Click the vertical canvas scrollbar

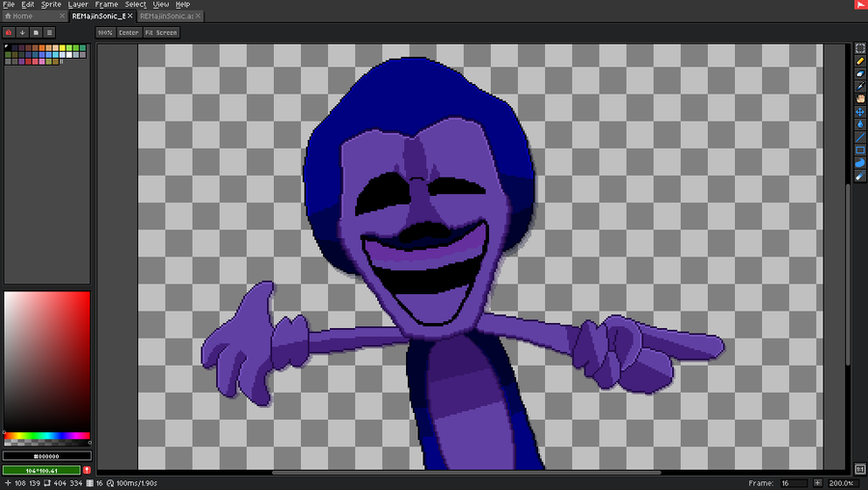(848, 275)
